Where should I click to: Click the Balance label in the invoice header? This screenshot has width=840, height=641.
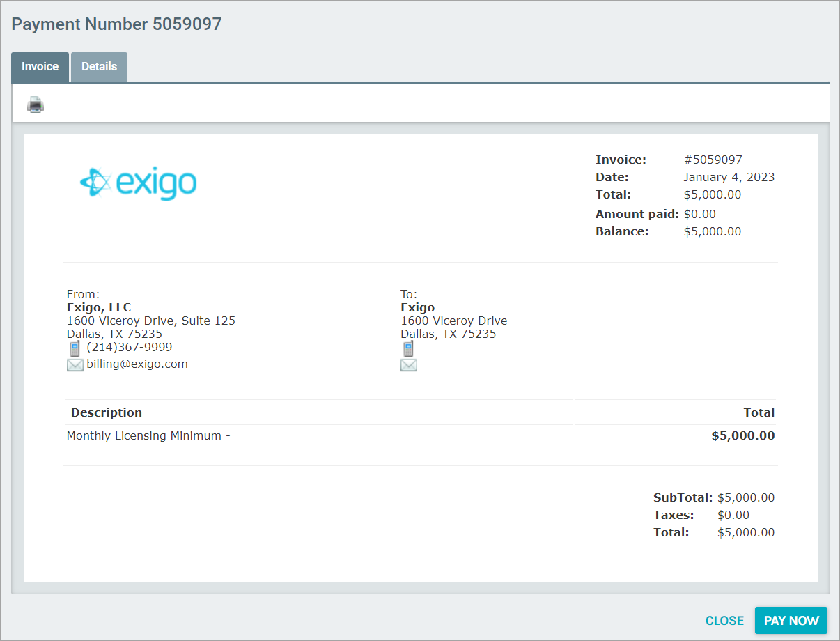click(622, 231)
